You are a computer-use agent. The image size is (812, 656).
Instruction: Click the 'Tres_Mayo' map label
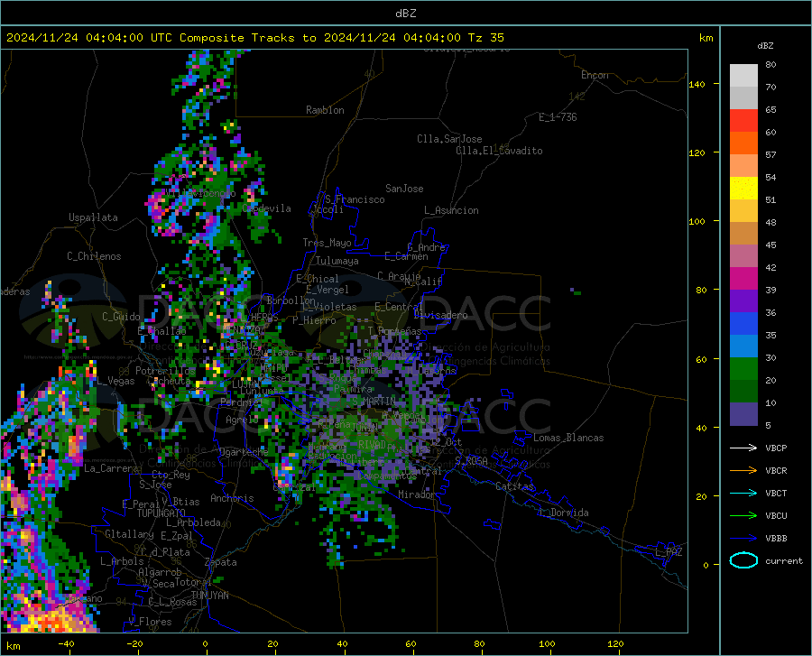coord(327,243)
